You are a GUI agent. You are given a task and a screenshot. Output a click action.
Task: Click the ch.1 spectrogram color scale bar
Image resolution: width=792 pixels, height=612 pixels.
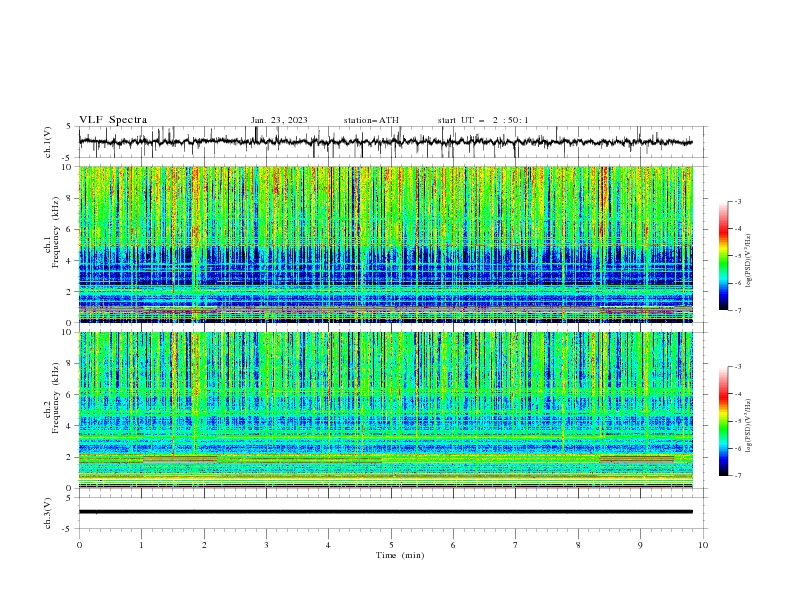coord(724,256)
